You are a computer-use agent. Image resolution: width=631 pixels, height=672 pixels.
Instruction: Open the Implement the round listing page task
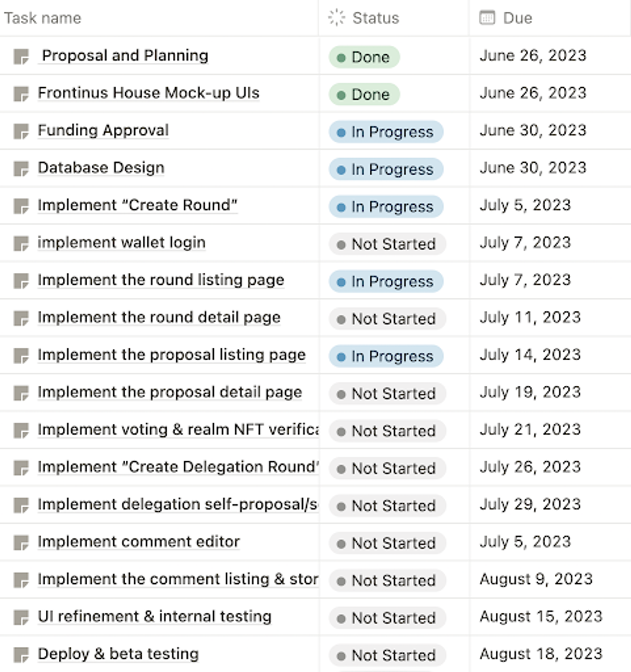(161, 280)
